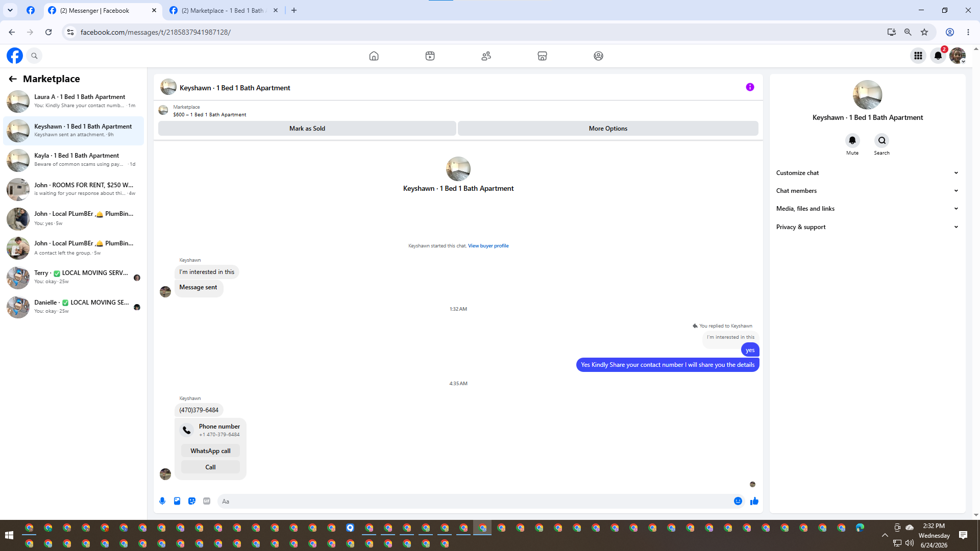The image size is (980, 551).
Task: Open the Reels video icon
Action: 430,56
